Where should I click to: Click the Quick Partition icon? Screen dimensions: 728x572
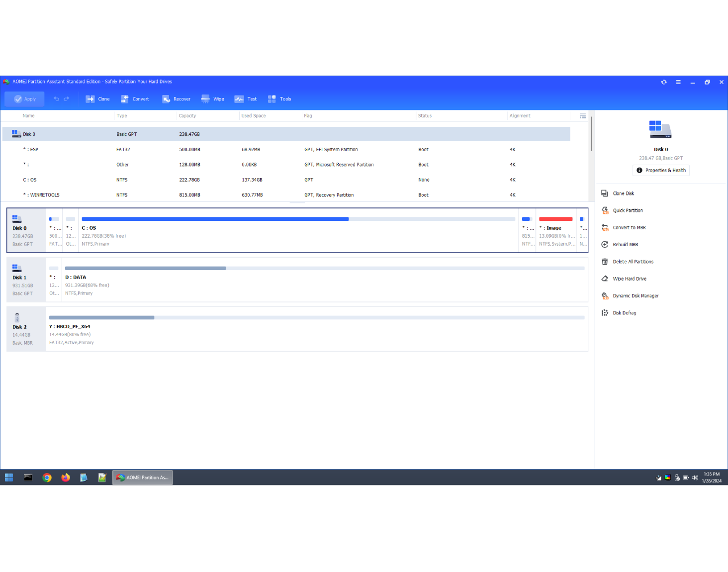[605, 210]
